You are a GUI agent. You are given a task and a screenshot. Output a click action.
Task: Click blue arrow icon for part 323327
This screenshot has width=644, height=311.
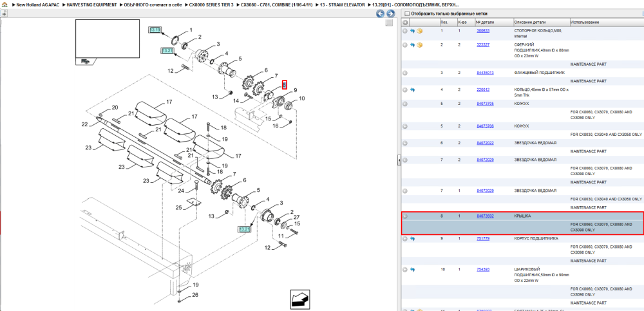point(412,45)
